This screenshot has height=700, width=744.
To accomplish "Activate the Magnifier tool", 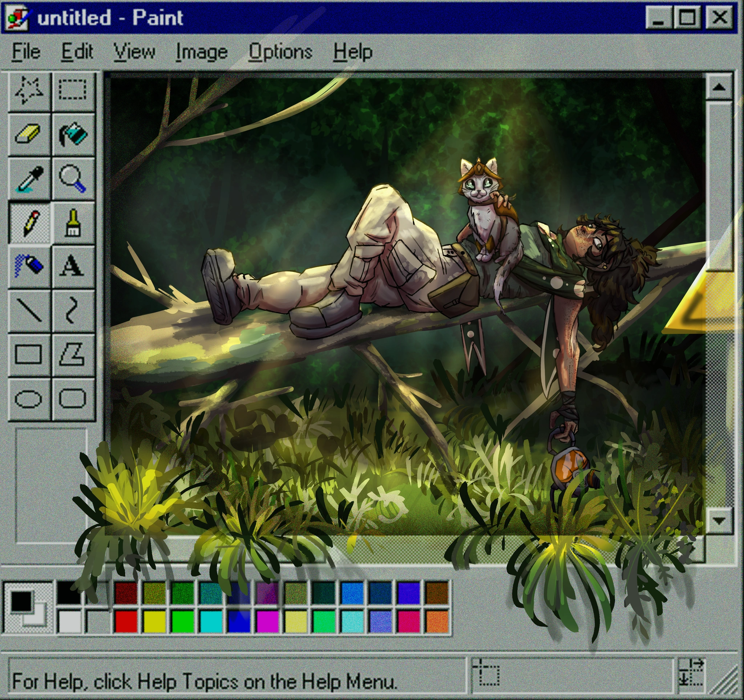I will 73,178.
